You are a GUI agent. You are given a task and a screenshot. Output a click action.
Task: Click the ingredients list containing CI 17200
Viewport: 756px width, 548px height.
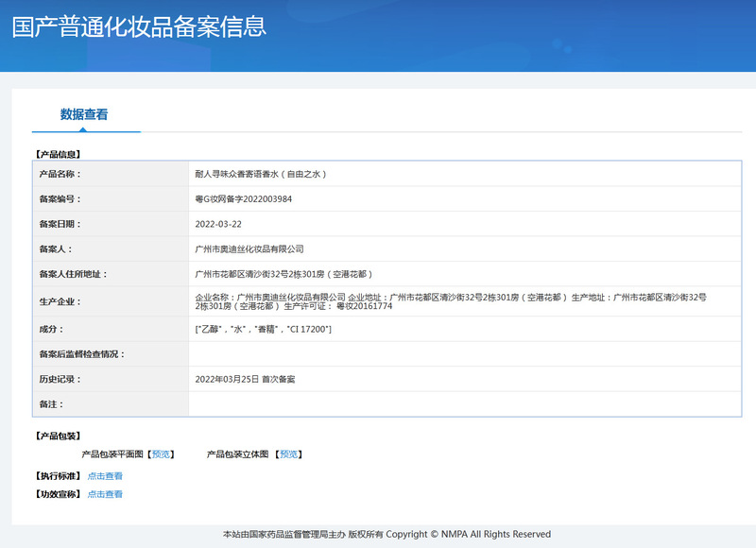[x=263, y=329]
